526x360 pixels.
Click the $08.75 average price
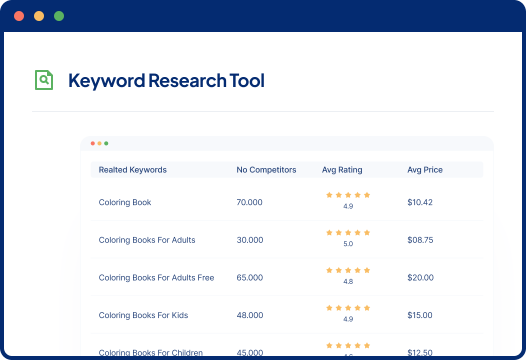[x=420, y=240]
